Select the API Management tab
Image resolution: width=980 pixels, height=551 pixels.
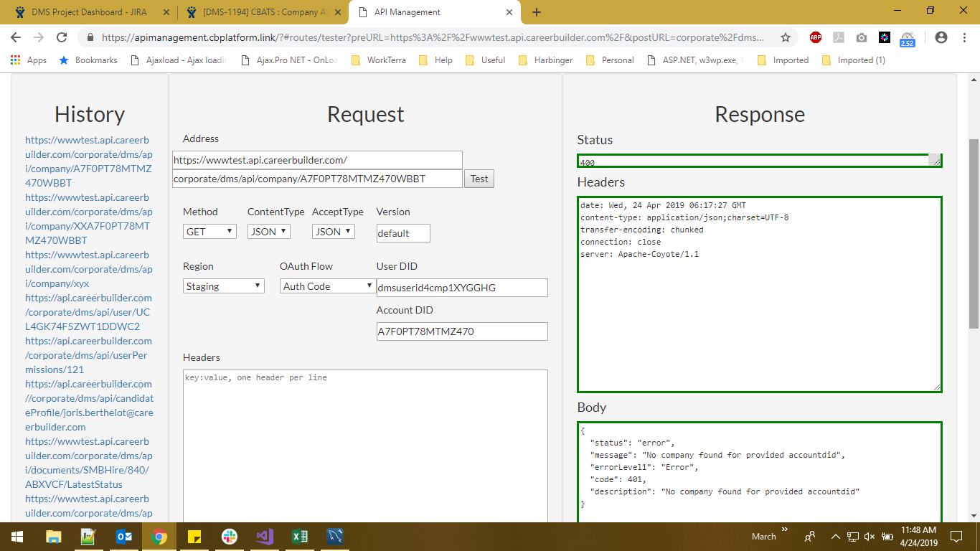click(x=435, y=12)
